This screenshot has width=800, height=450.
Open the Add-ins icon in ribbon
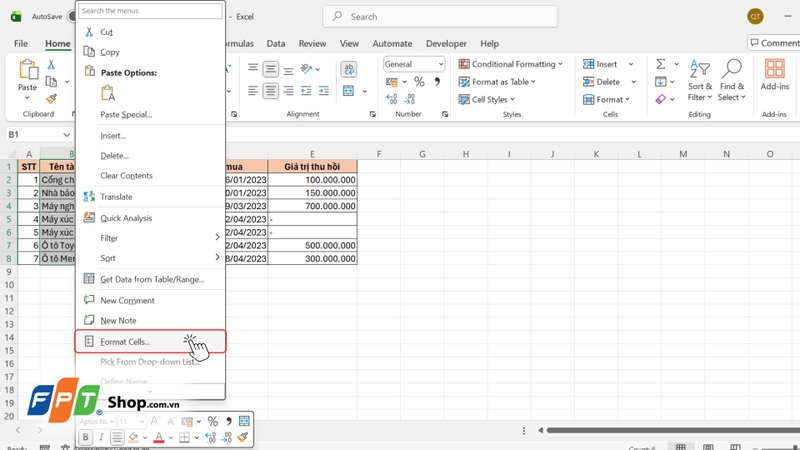(774, 75)
